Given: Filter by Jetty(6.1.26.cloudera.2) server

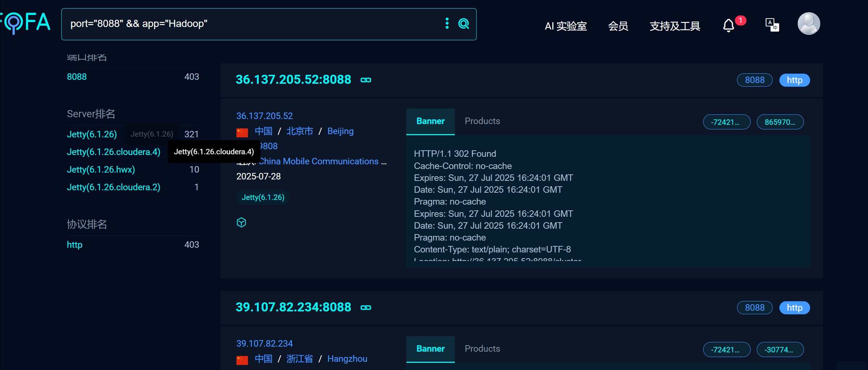Looking at the screenshot, I should 113,187.
